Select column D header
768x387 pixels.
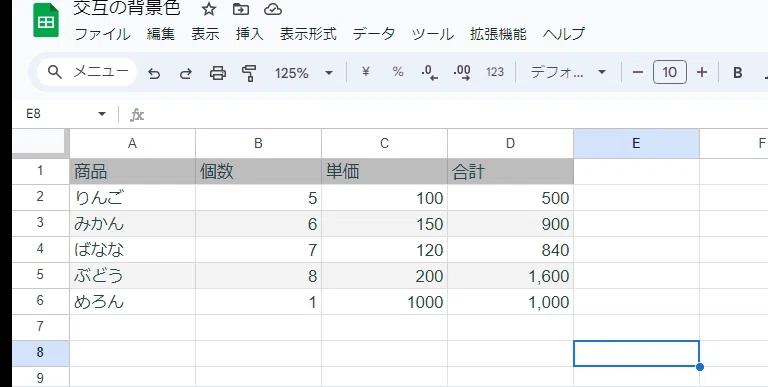[510, 143]
